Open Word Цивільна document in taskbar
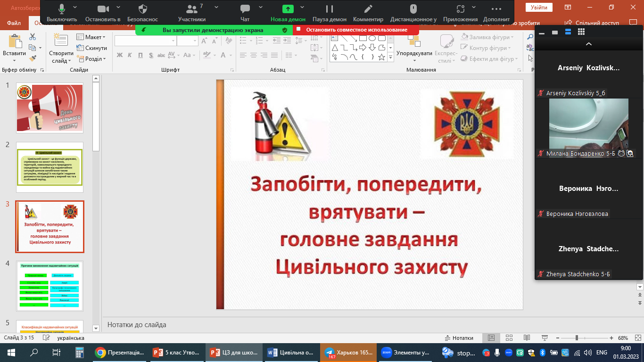 [291, 353]
